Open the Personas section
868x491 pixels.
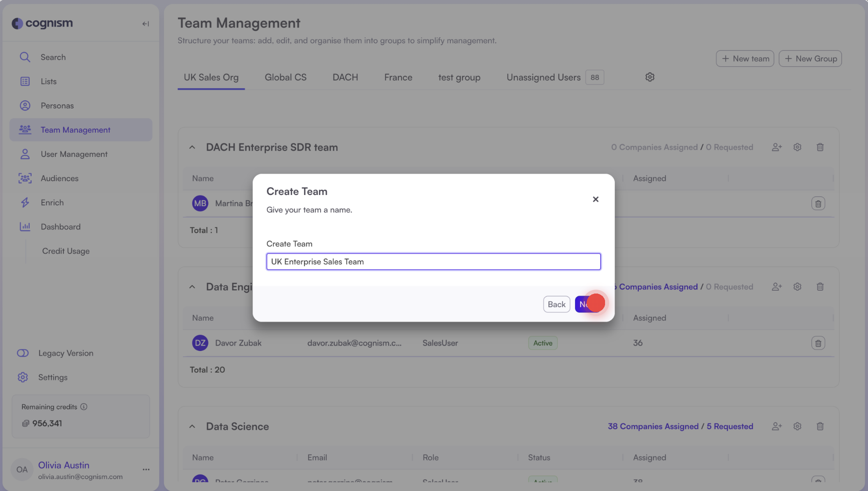(57, 106)
